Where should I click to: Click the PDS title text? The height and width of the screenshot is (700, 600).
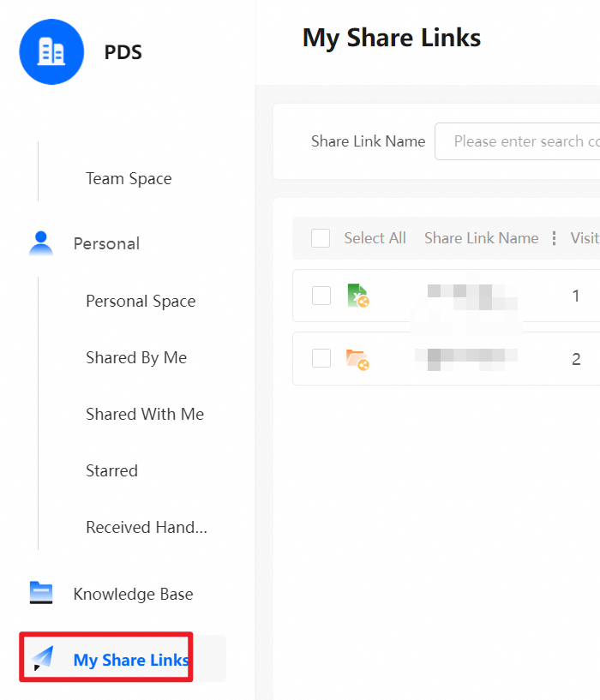123,52
